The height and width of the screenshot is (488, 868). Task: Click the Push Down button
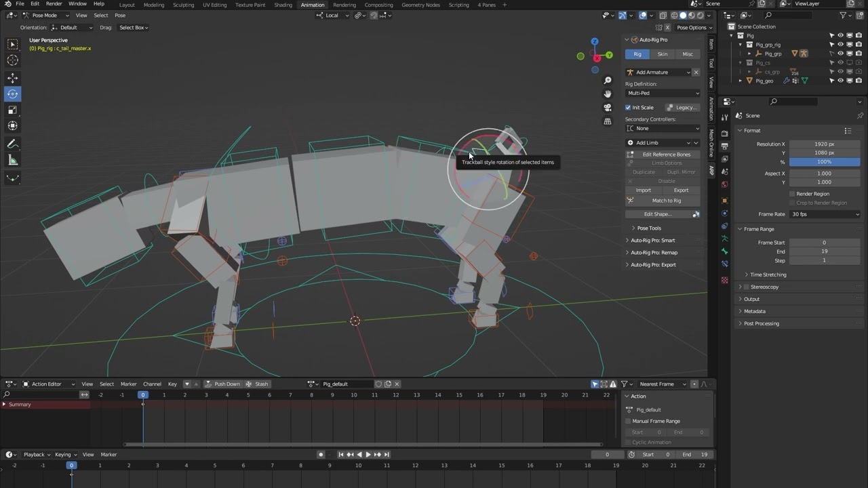click(223, 384)
